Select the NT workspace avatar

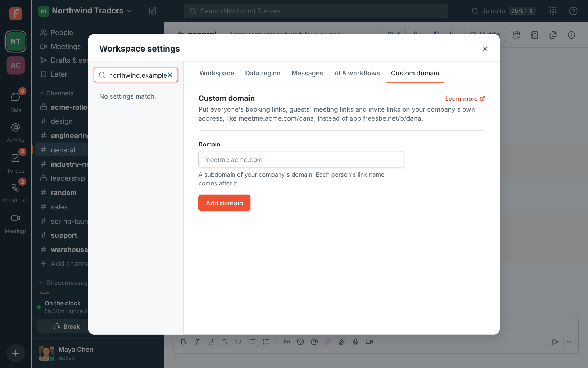point(15,41)
